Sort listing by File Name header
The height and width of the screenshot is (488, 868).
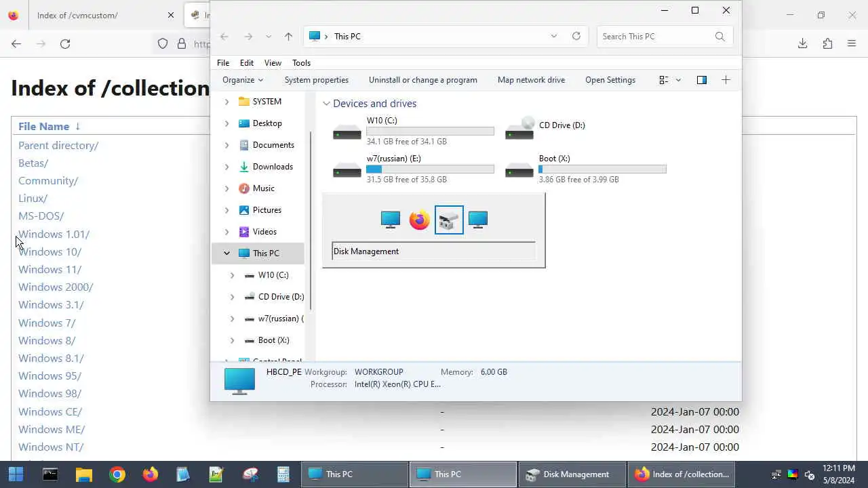click(x=43, y=126)
